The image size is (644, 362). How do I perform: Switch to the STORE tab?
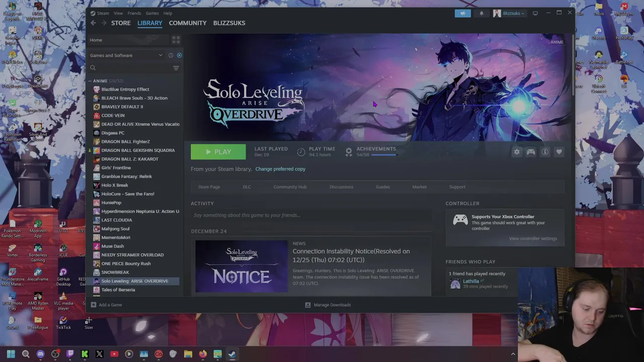121,23
